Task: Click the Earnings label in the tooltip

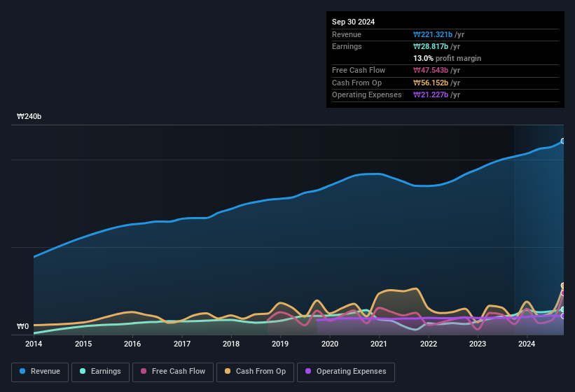Action: 347,46
